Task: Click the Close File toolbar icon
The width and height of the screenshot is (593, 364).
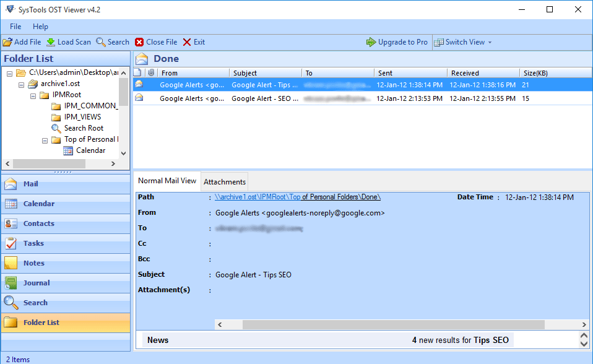Action: 155,42
